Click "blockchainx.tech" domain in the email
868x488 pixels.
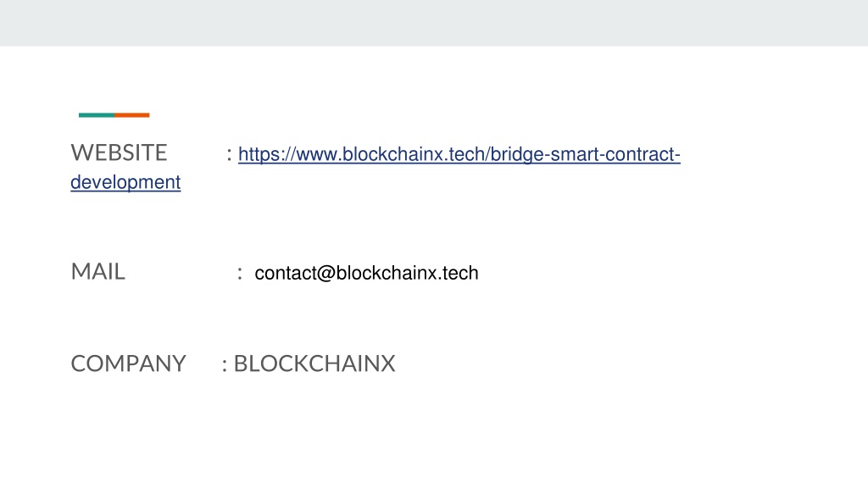[408, 273]
